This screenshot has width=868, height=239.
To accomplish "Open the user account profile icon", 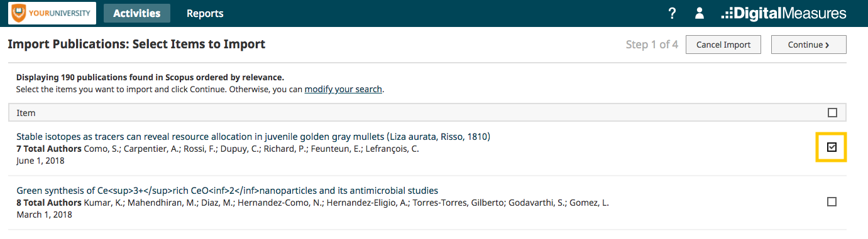I will 699,13.
